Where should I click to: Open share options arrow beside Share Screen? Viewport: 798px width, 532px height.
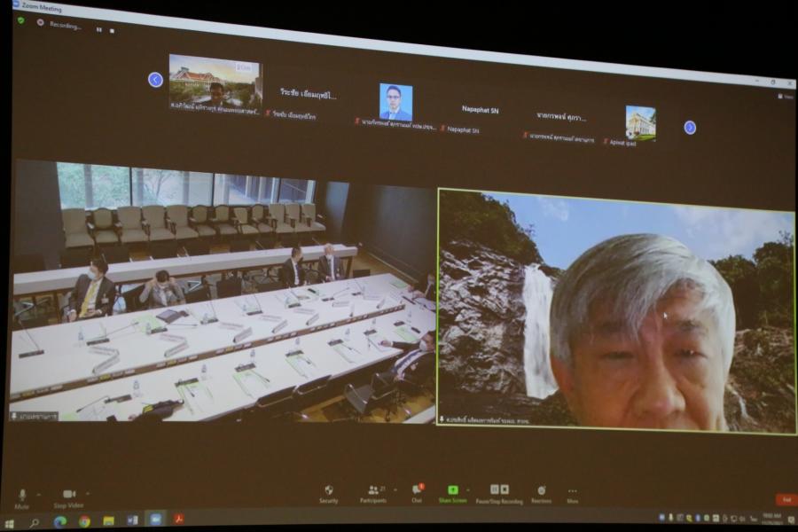(x=467, y=489)
